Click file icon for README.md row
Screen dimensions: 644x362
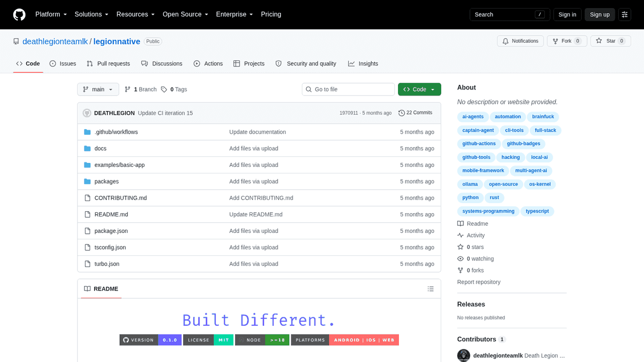pos(88,215)
